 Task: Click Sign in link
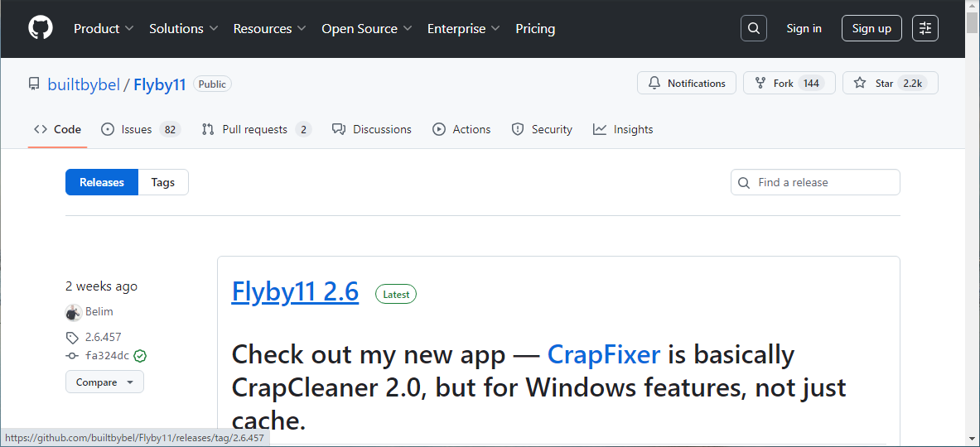click(x=804, y=28)
